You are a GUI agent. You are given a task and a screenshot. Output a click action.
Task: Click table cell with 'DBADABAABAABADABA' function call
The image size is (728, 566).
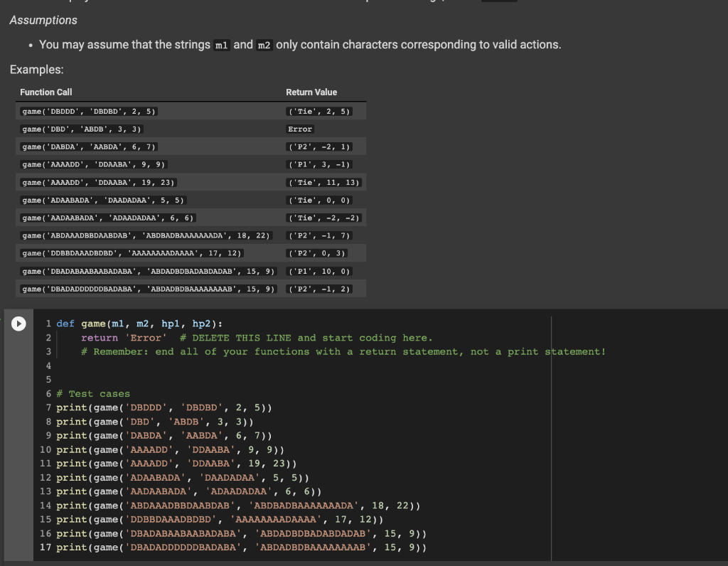(149, 271)
